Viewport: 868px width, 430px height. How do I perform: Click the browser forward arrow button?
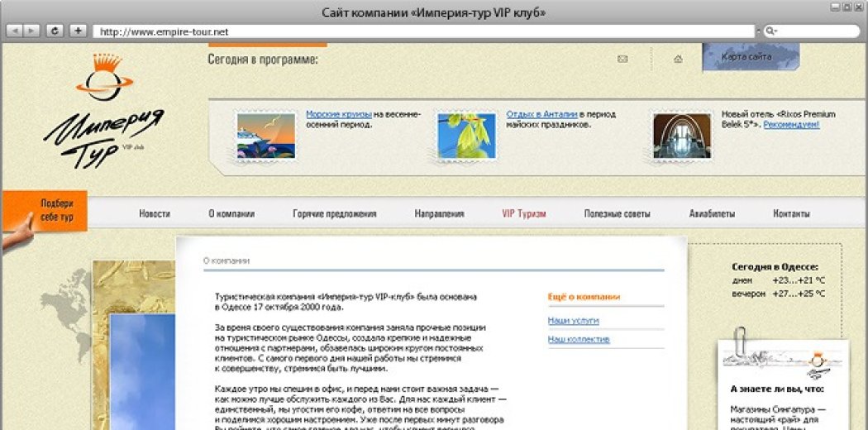[x=33, y=31]
